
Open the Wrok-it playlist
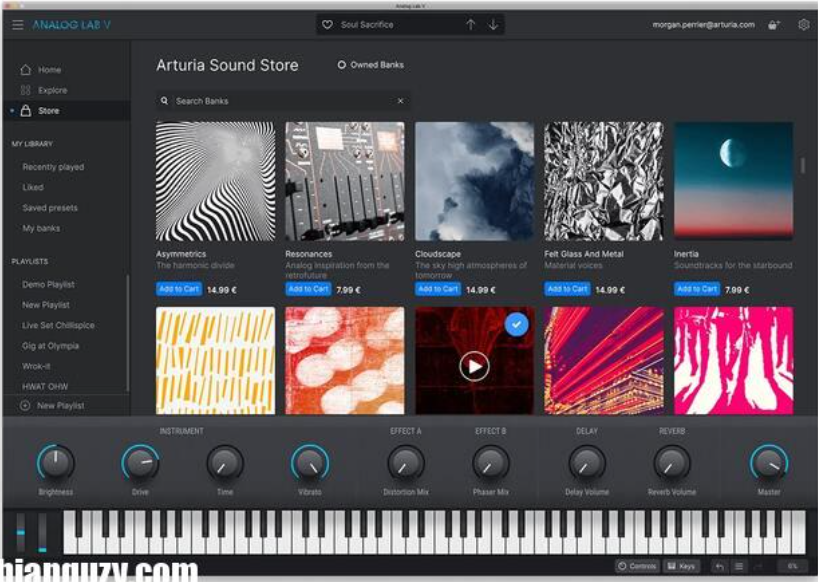point(37,366)
